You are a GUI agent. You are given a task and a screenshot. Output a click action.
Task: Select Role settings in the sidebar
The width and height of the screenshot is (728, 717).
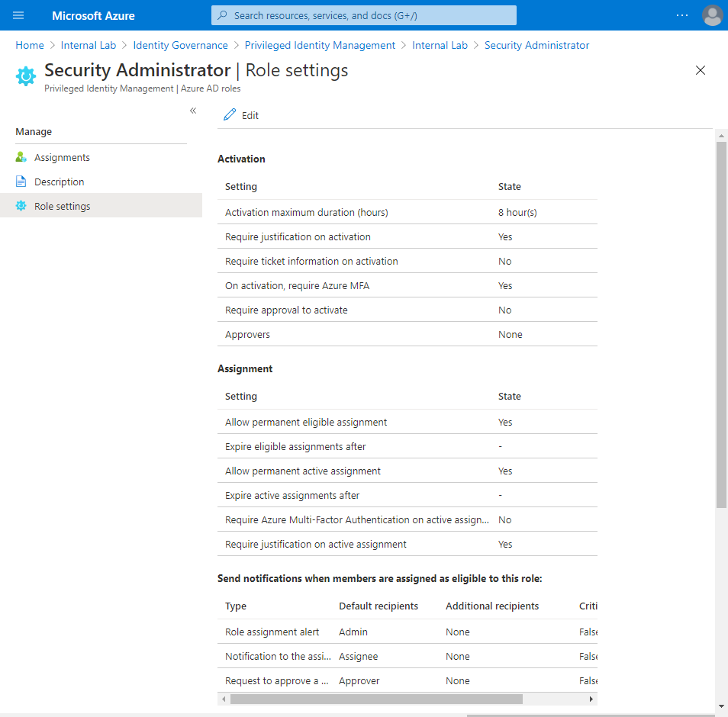click(x=63, y=205)
